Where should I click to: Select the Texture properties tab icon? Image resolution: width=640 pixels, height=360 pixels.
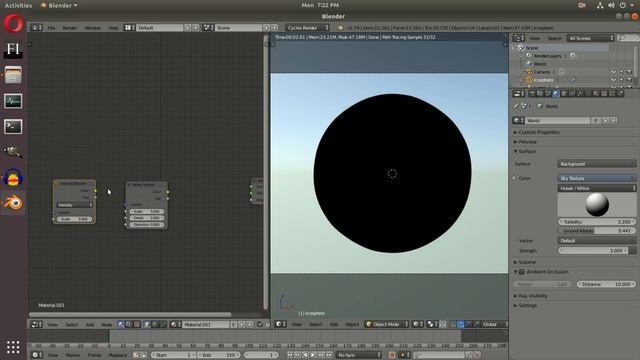[604, 94]
